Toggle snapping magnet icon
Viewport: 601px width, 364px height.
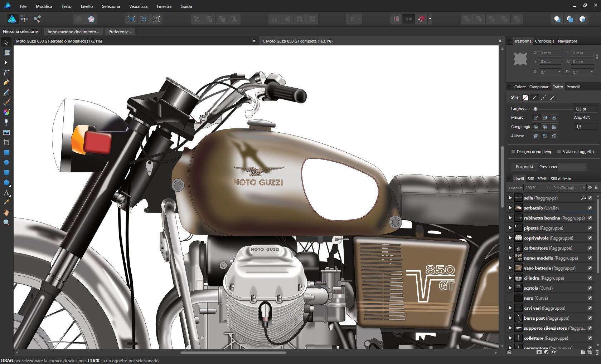(421, 19)
